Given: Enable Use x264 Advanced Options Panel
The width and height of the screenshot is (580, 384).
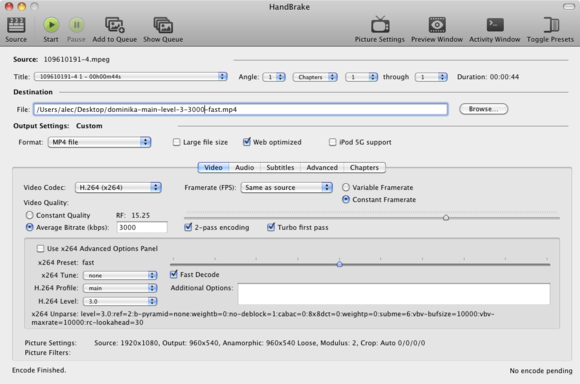Looking at the screenshot, I should pyautogui.click(x=40, y=248).
